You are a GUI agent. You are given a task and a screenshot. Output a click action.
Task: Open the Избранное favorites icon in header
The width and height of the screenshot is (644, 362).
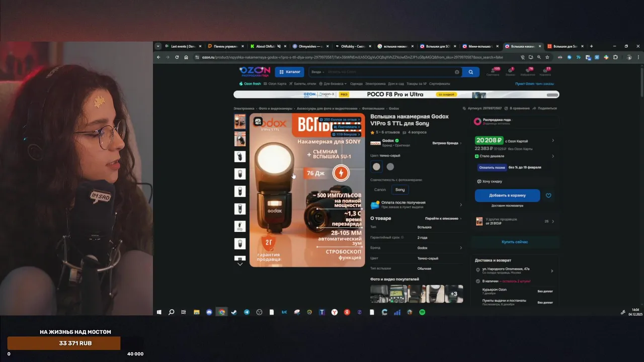528,71
